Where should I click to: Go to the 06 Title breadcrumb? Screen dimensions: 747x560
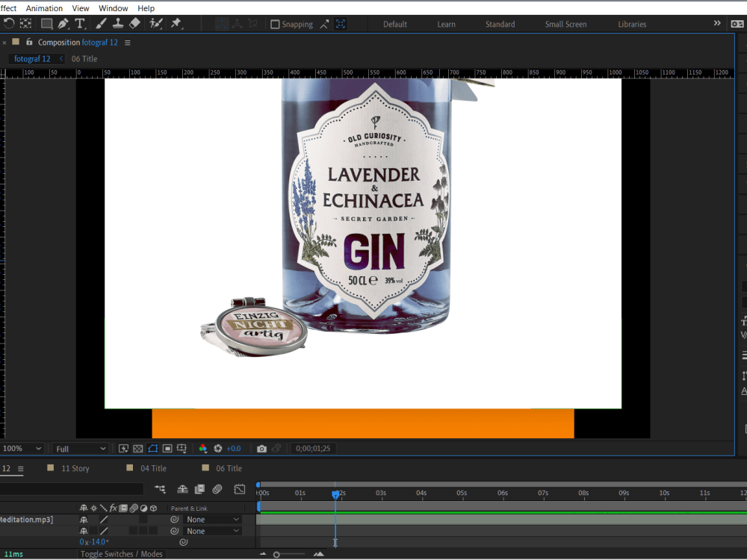84,59
